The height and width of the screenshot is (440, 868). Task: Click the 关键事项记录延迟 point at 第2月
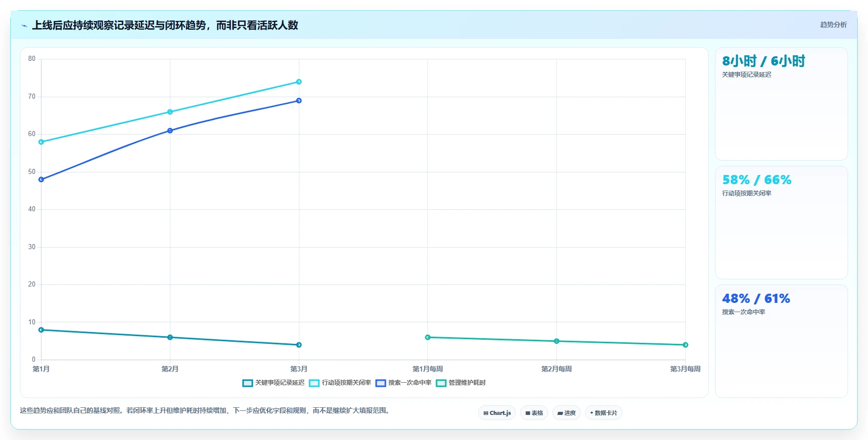pyautogui.click(x=170, y=337)
